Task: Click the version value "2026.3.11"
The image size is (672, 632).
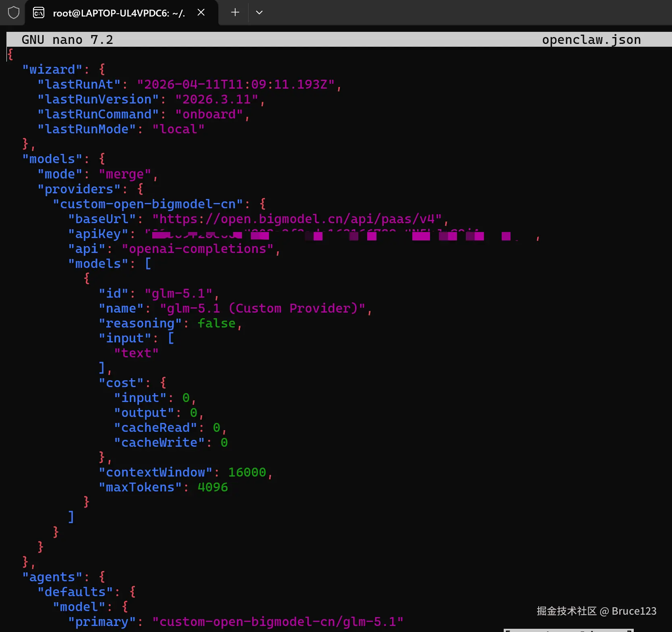Action: point(217,99)
